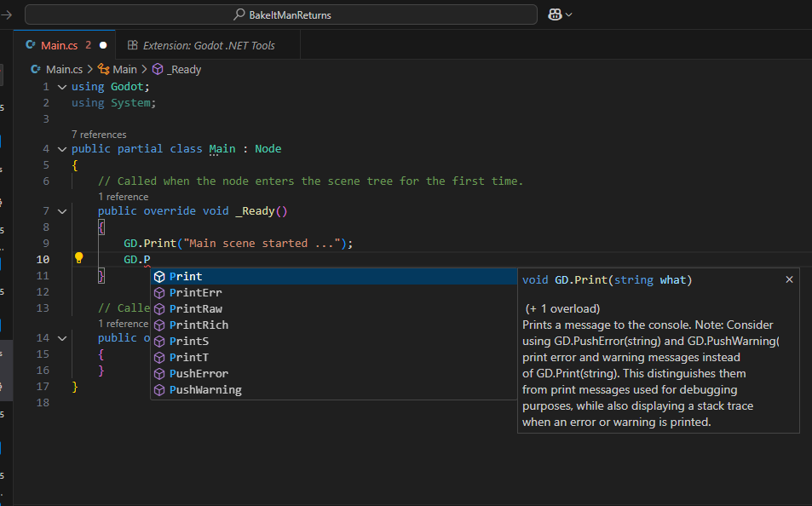Select the PrintErr suggestion
The image size is (812, 506).
point(334,293)
